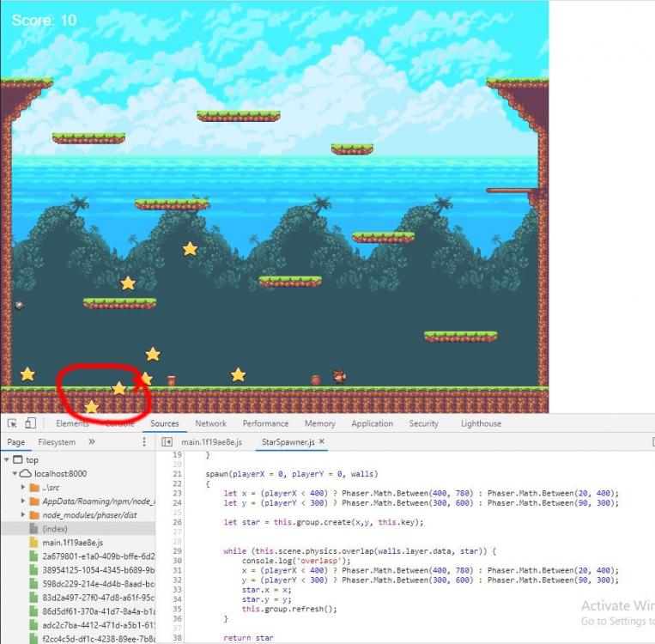
Task: Collapse the localhost:8000 tree node
Action: [15, 473]
